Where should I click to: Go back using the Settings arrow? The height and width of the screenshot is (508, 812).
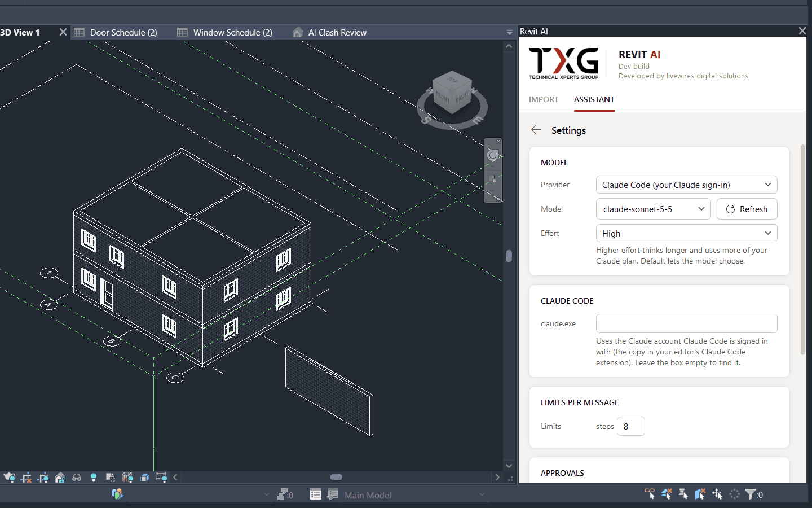click(x=536, y=130)
